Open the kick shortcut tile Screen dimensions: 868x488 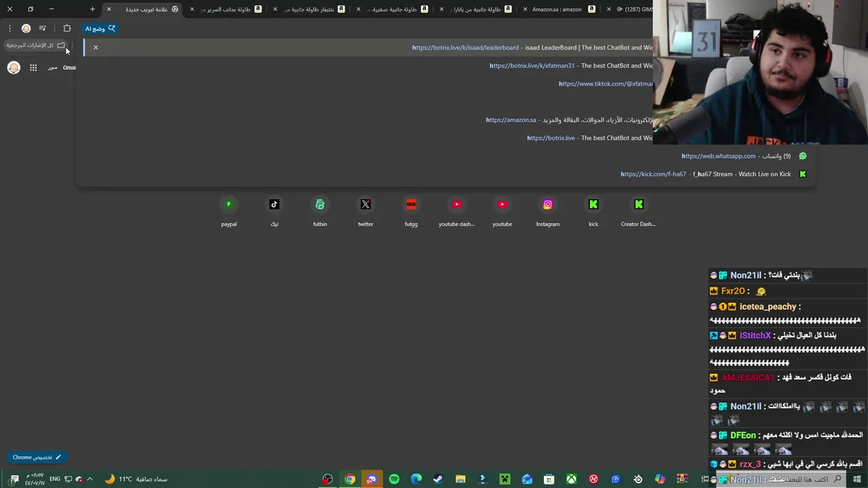pos(593,211)
